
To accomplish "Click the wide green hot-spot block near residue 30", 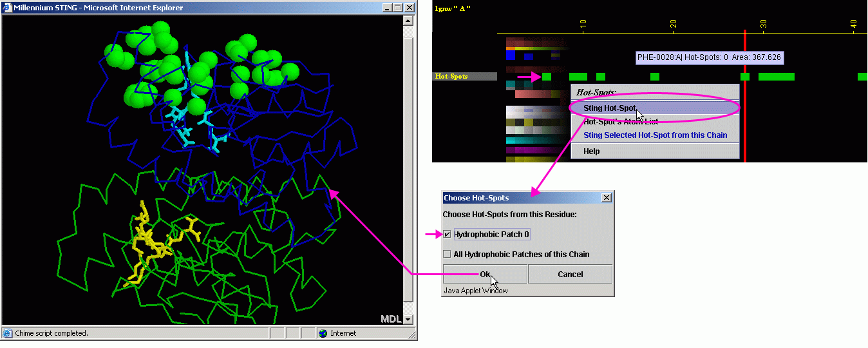I will point(776,77).
